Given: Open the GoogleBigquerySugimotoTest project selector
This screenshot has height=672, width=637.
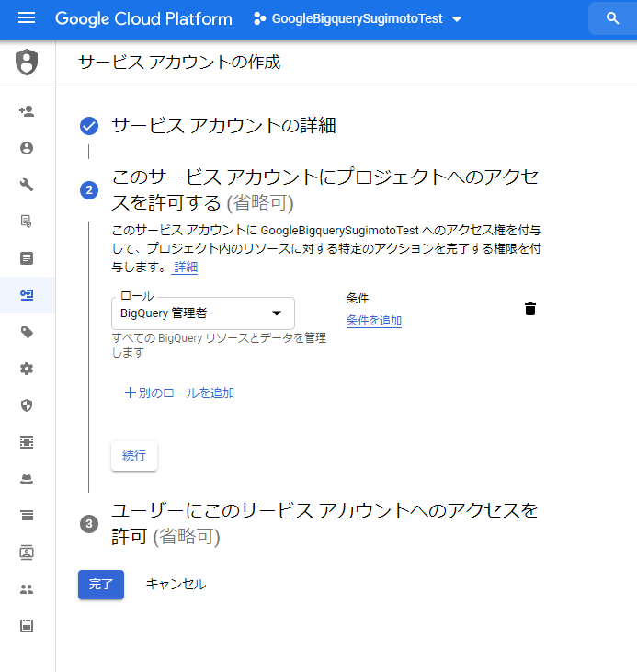Looking at the screenshot, I should (358, 19).
